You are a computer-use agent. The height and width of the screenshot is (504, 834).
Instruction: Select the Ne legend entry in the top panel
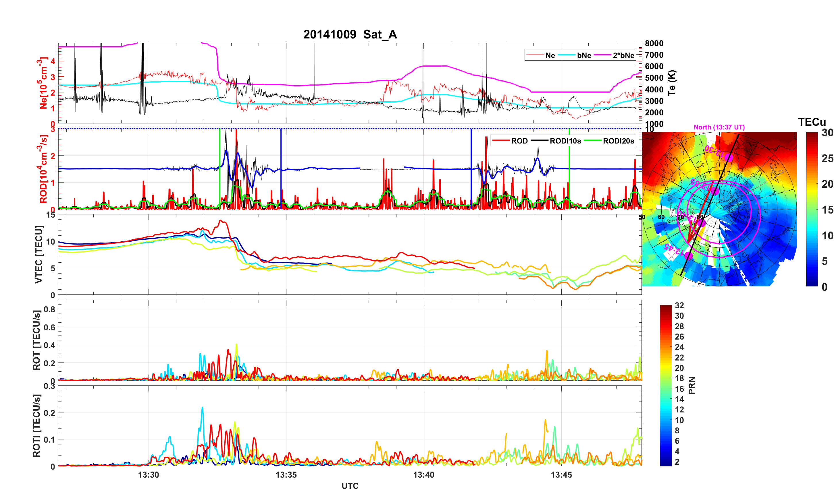coord(550,55)
